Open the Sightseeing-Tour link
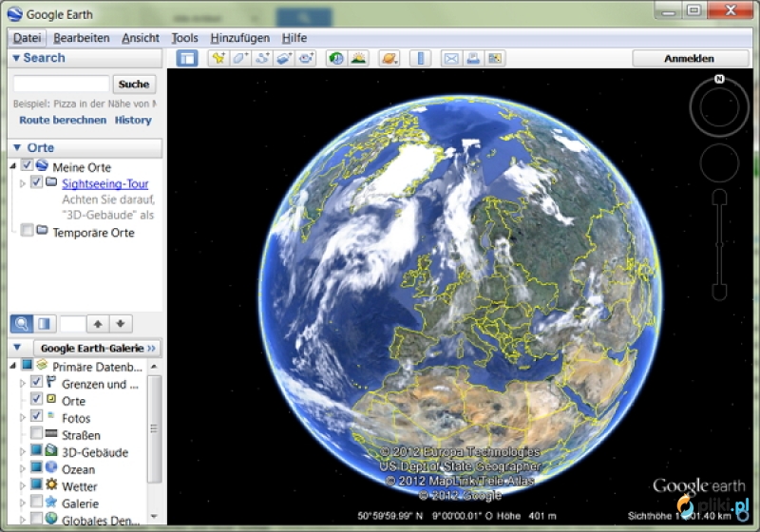This screenshot has height=532, width=760. 105,183
